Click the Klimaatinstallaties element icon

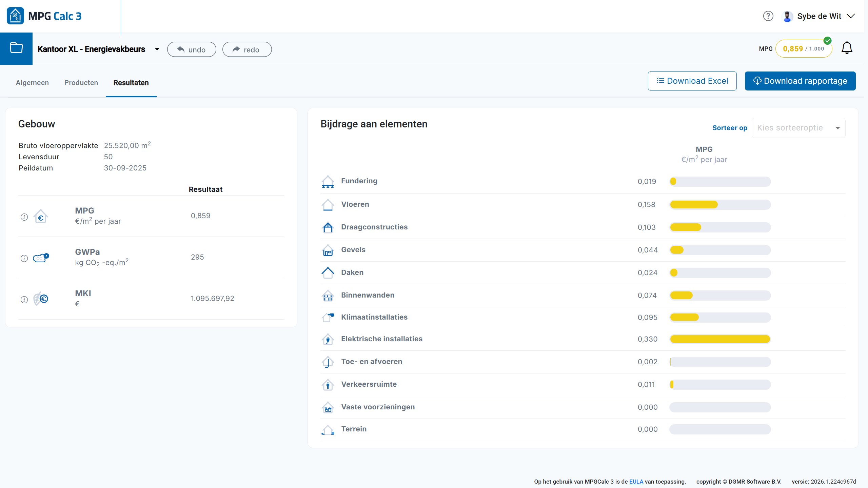(328, 317)
